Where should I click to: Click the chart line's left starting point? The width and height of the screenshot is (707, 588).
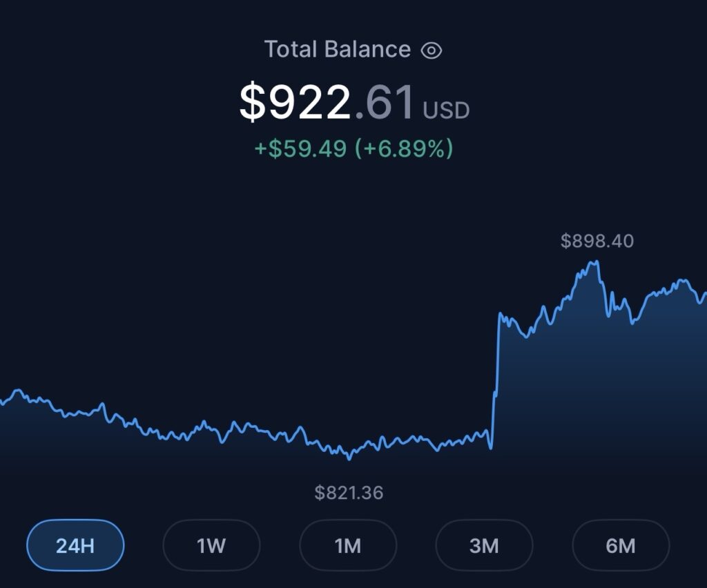[x=2, y=402]
